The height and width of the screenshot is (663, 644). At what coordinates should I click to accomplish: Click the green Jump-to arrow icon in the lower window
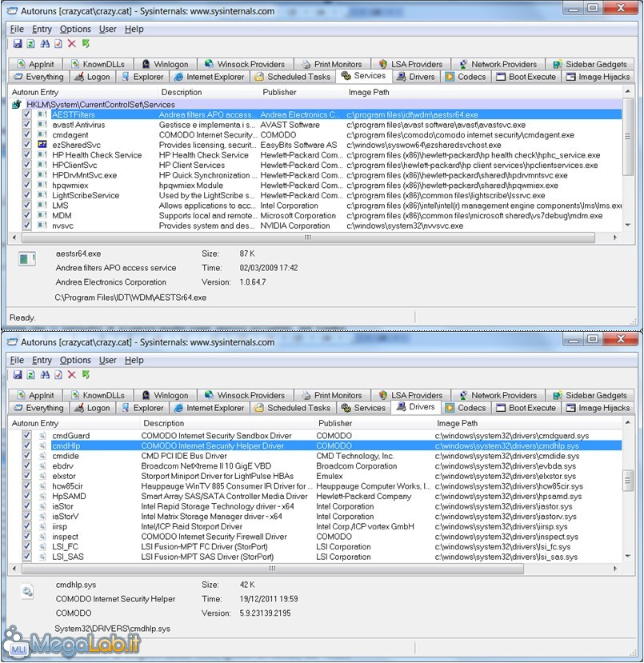tap(86, 375)
